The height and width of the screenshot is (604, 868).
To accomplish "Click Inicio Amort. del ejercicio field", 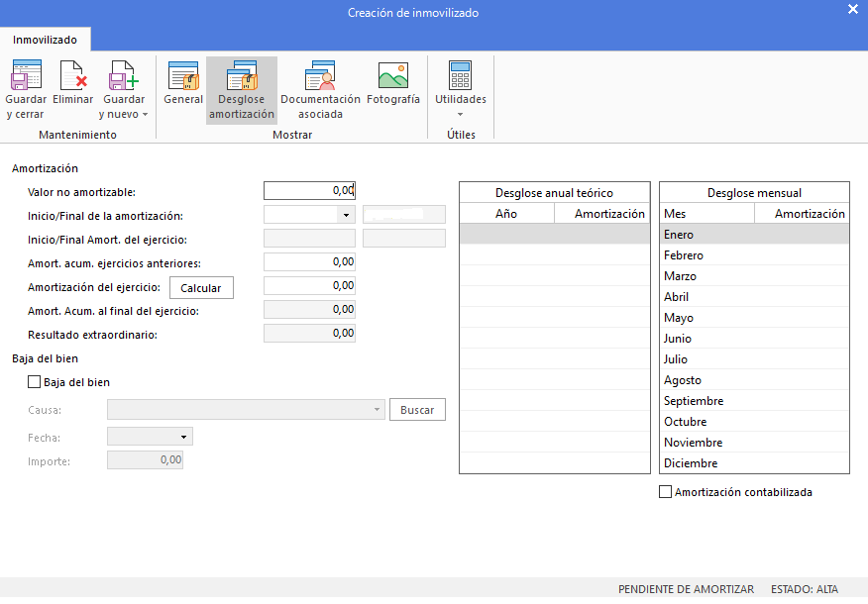I will pos(309,239).
